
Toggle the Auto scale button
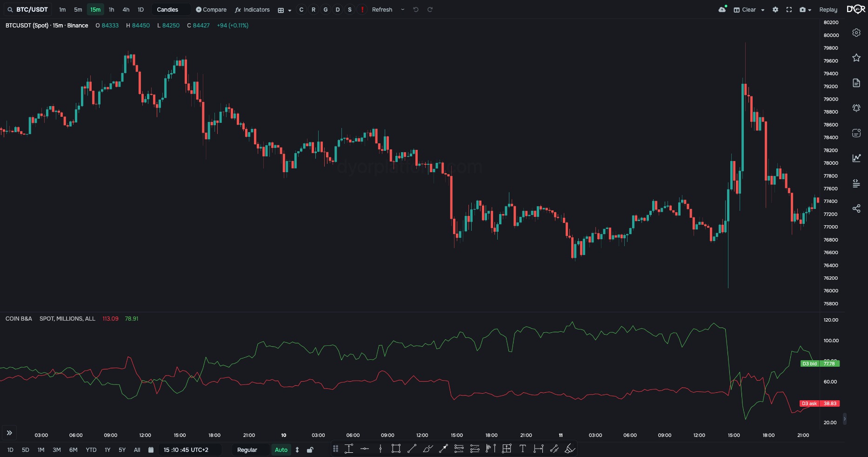281,450
